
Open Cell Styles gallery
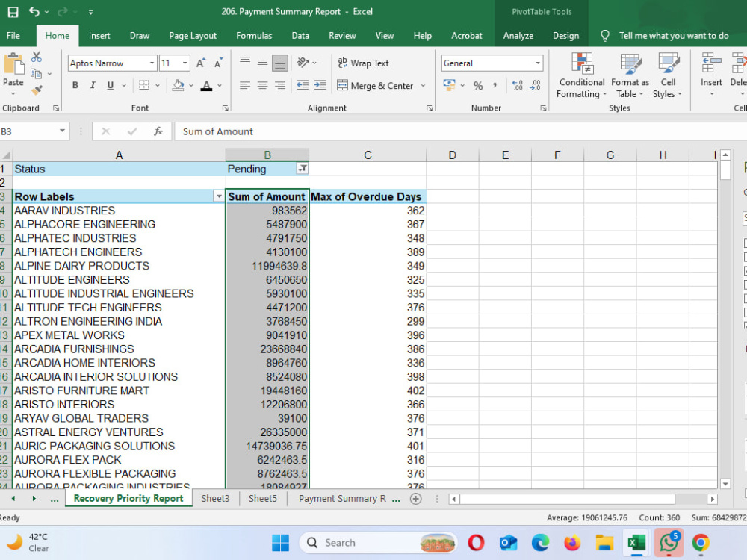pos(668,75)
